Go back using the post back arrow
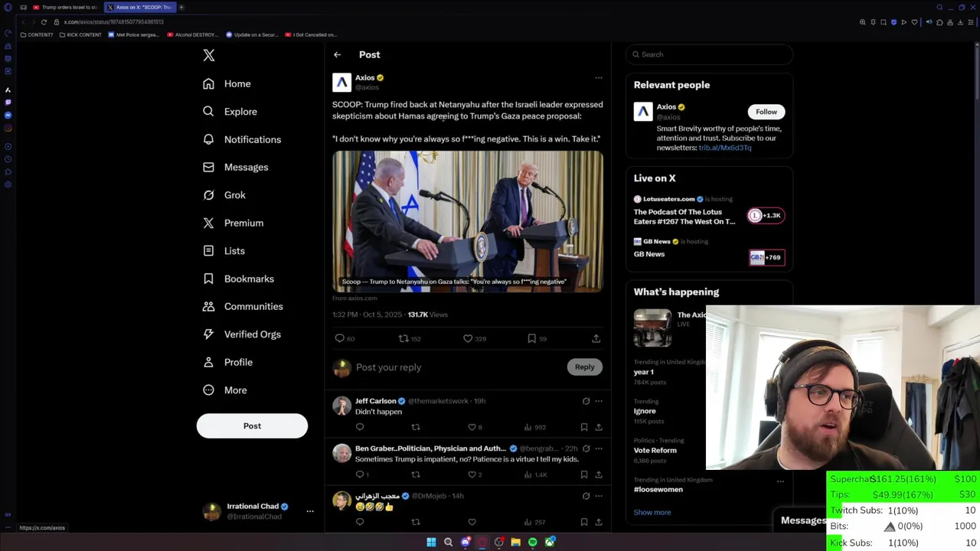The width and height of the screenshot is (980, 551). tap(337, 54)
